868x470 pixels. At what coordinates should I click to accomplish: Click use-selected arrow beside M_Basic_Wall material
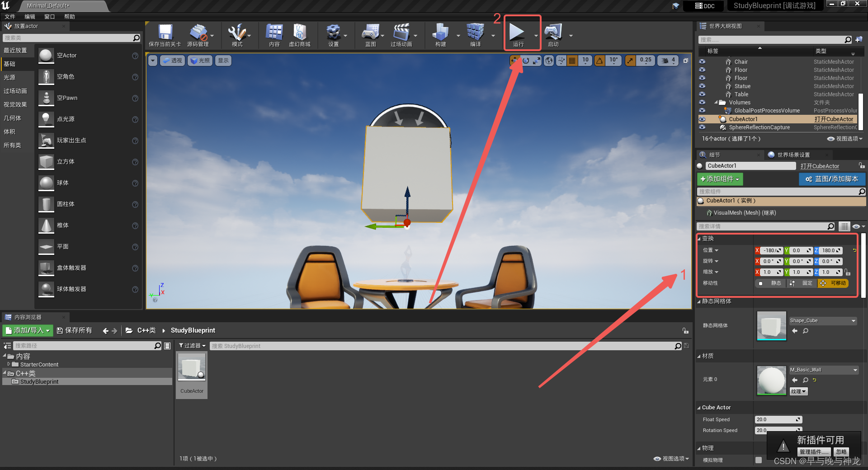tap(795, 380)
